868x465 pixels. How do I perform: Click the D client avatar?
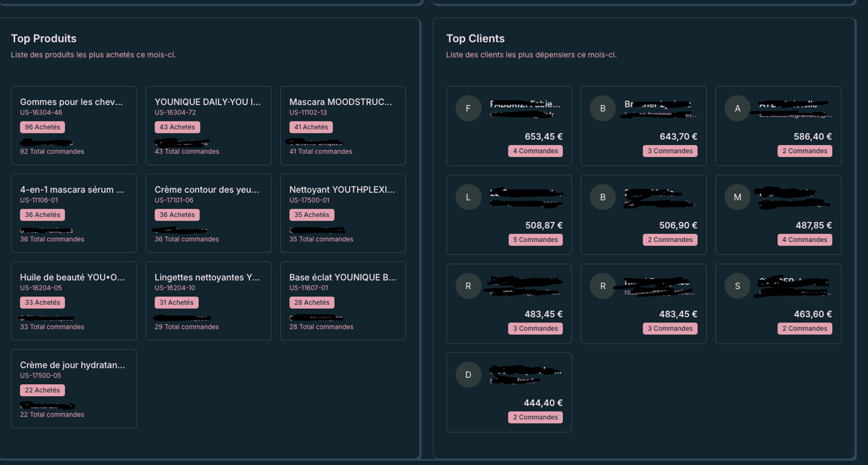(468, 375)
